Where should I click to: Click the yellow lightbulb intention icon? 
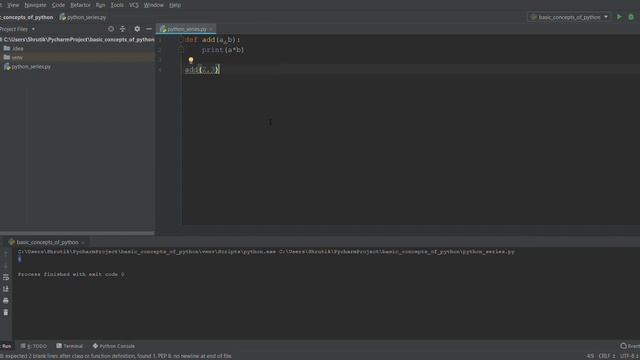[191, 60]
